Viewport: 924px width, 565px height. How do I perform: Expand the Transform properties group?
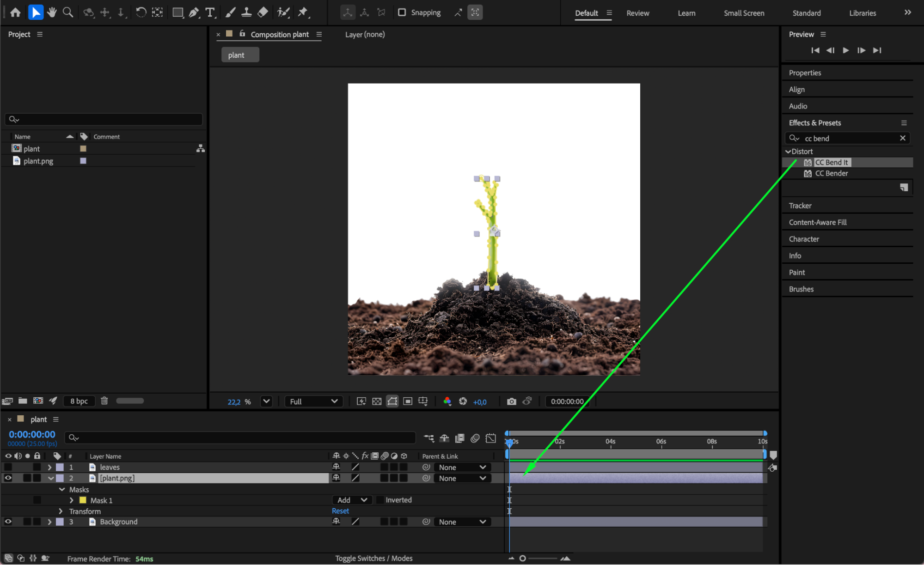[61, 511]
